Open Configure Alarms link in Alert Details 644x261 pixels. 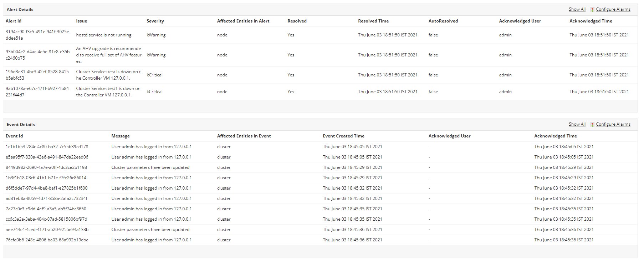pyautogui.click(x=613, y=9)
